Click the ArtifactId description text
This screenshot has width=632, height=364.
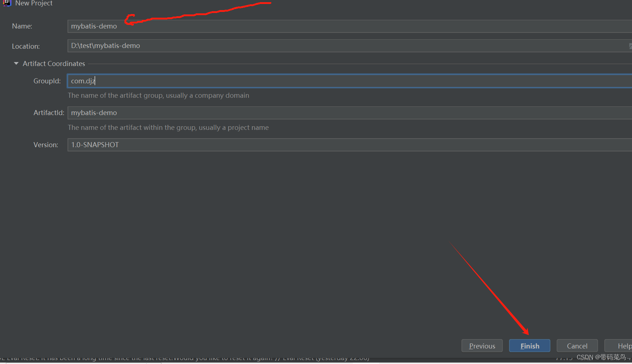[x=168, y=128]
